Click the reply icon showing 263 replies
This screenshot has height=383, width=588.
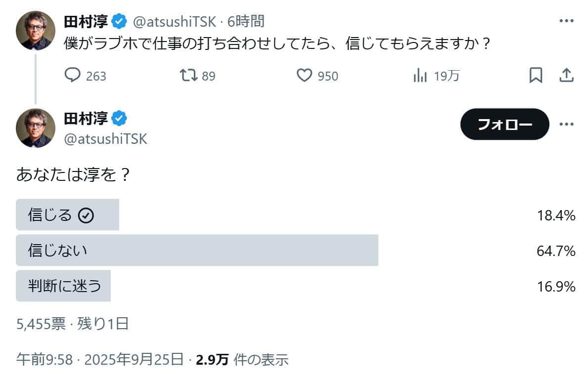[74, 76]
